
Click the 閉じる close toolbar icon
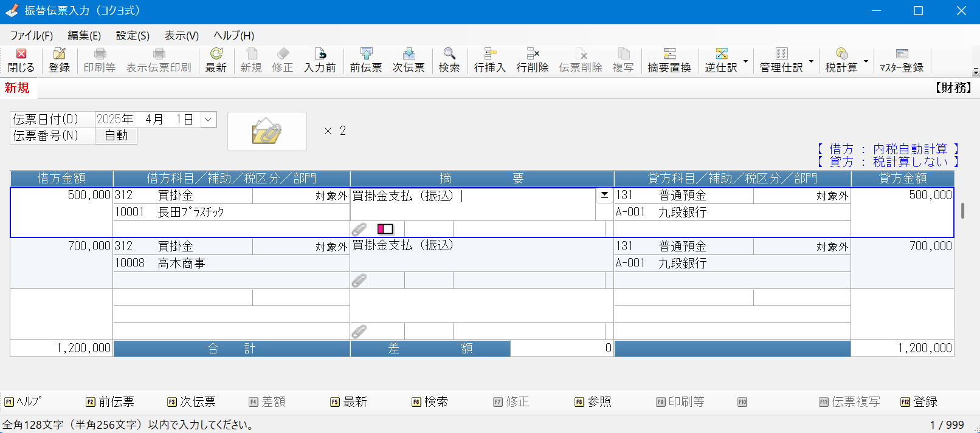pyautogui.click(x=21, y=61)
